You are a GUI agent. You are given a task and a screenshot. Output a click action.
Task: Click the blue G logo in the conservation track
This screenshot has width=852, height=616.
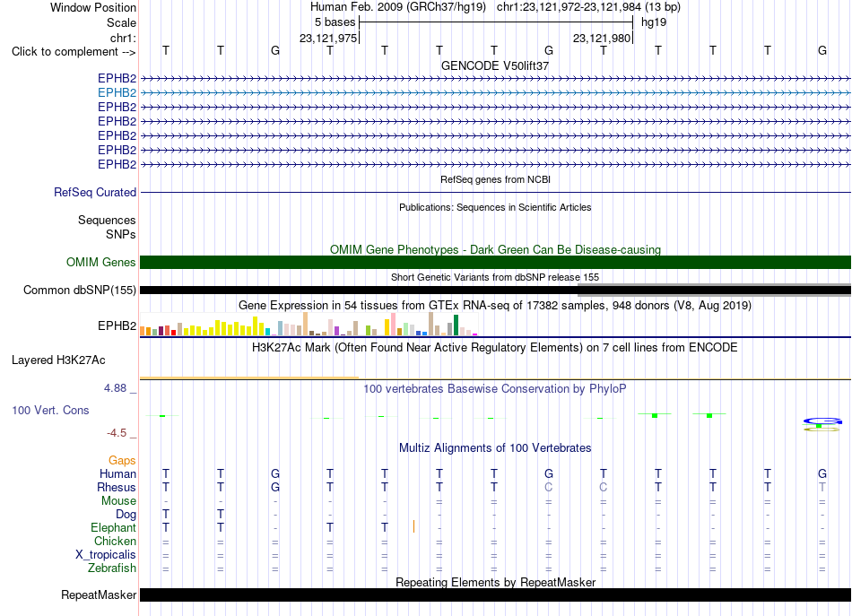click(x=822, y=421)
